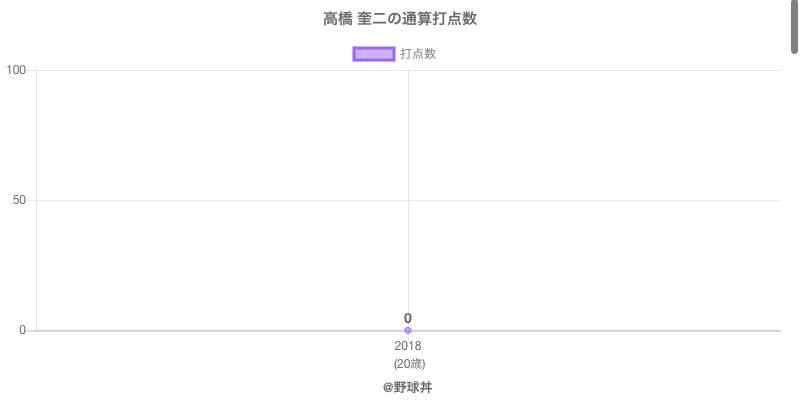The height and width of the screenshot is (400, 800).
Task: Click the @野球丼 watermark text
Action: pos(408,387)
